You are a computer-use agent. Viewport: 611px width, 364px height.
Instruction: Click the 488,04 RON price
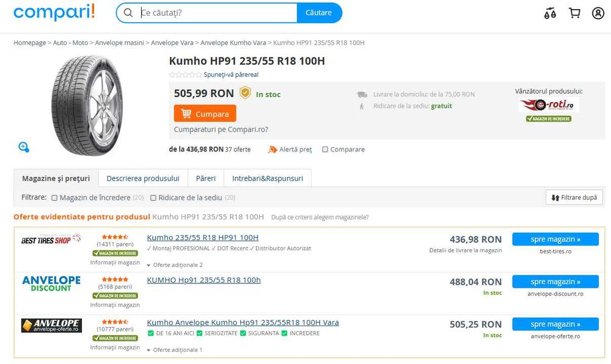pyautogui.click(x=476, y=282)
